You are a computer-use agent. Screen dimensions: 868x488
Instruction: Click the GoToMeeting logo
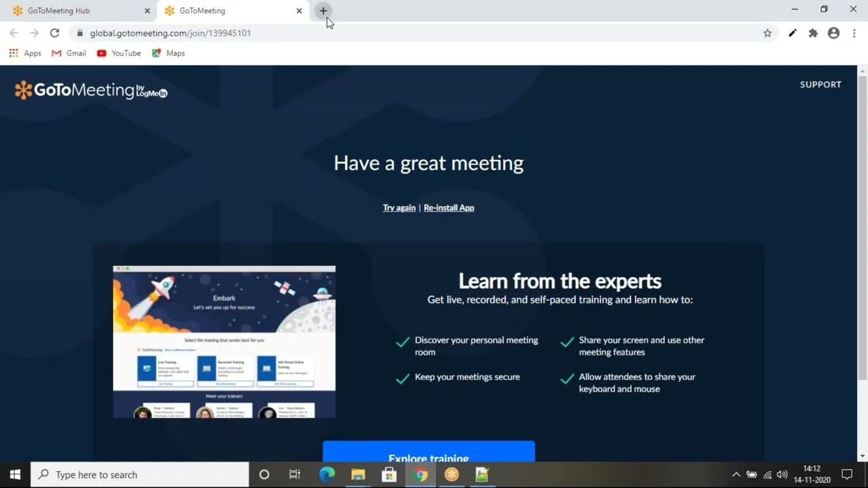pos(91,90)
